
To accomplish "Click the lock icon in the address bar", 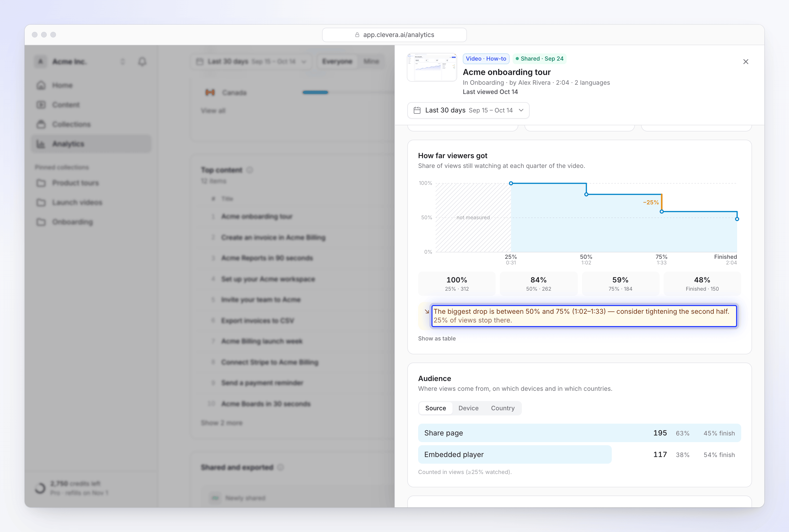I will (x=357, y=35).
